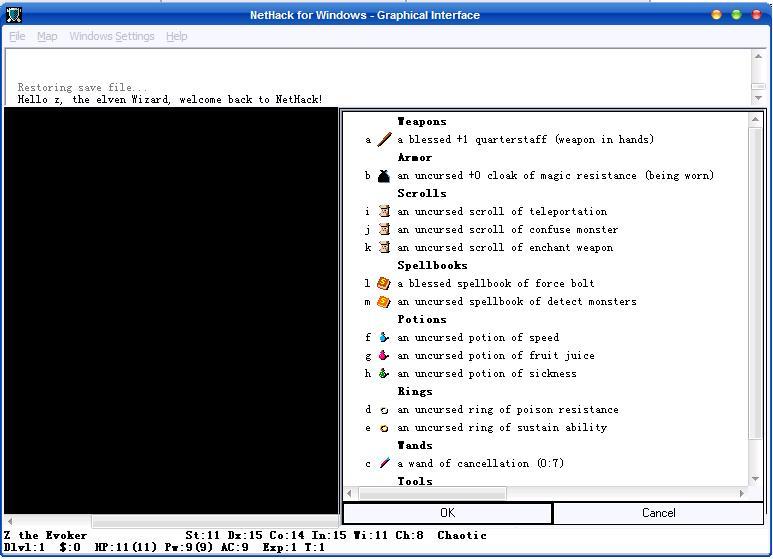Click map window horizontal scrollbar left arrow
Image resolution: width=773 pixels, height=559 pixels.
tap(10, 521)
